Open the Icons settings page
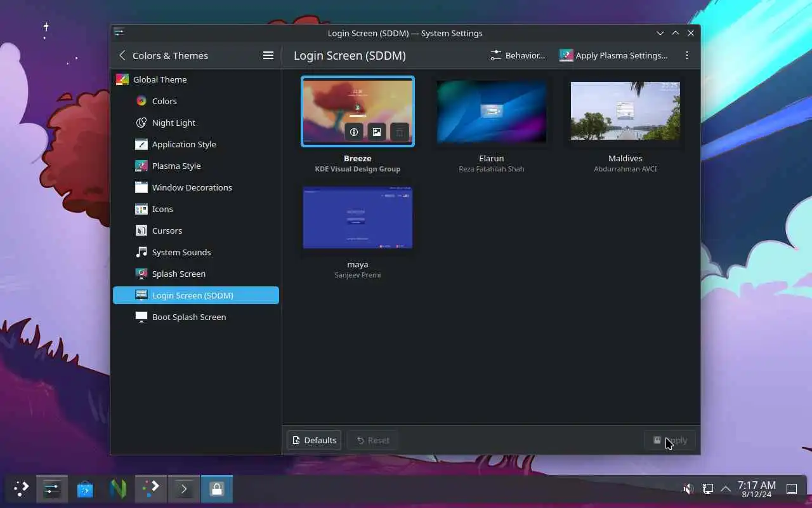 tap(195, 209)
